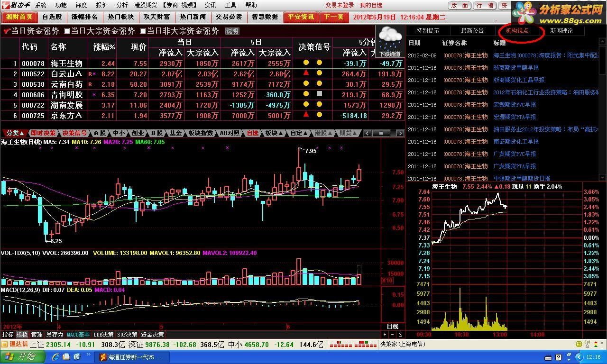
Task: Click the 我的自选 link
Action: coord(371,5)
